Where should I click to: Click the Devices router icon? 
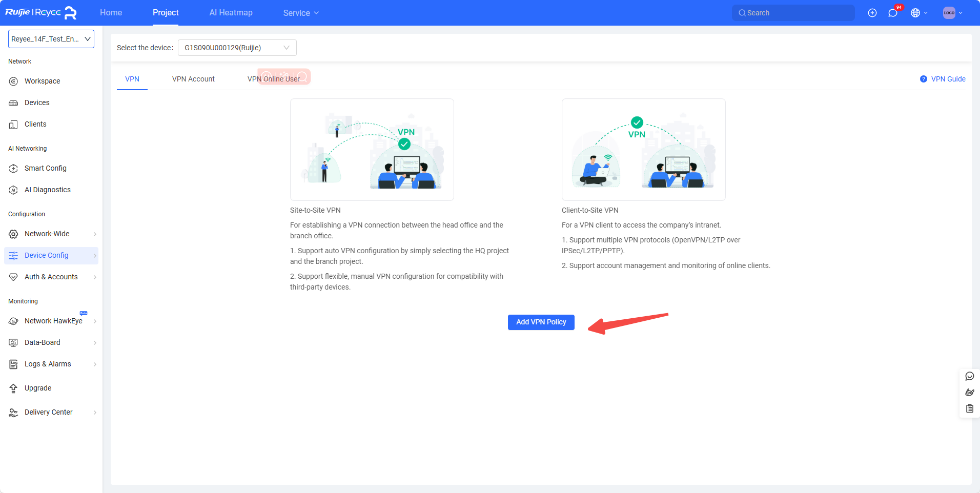click(x=14, y=102)
